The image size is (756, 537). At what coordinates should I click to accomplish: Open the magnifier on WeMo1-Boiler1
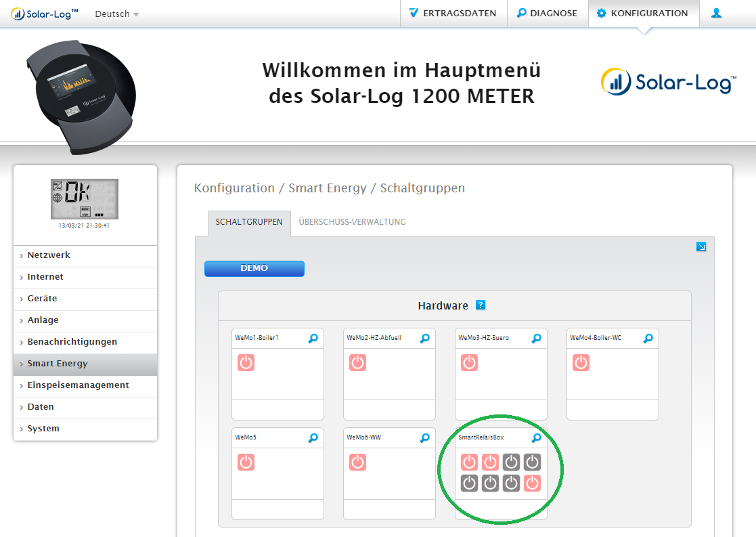313,338
